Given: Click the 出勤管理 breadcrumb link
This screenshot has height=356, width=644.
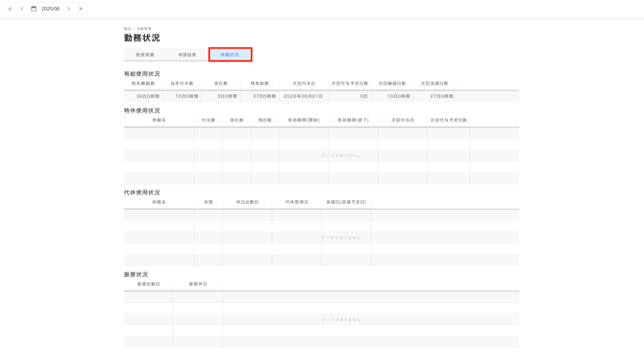Looking at the screenshot, I should click(144, 29).
